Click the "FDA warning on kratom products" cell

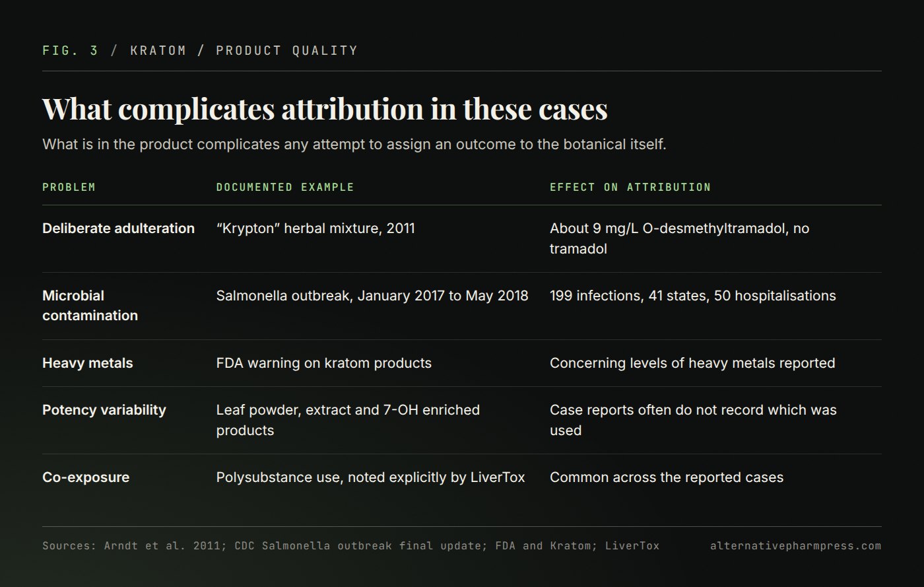pyautogui.click(x=323, y=363)
